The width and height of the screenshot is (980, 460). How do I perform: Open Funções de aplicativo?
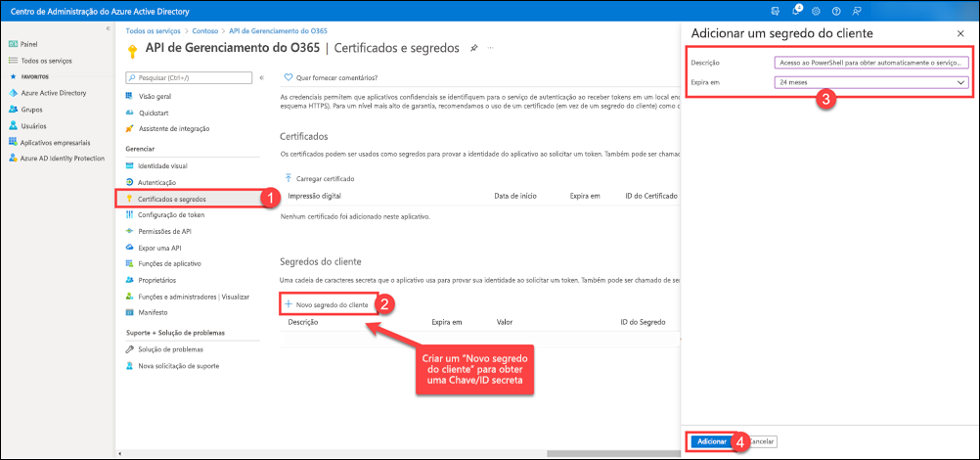pyautogui.click(x=169, y=263)
